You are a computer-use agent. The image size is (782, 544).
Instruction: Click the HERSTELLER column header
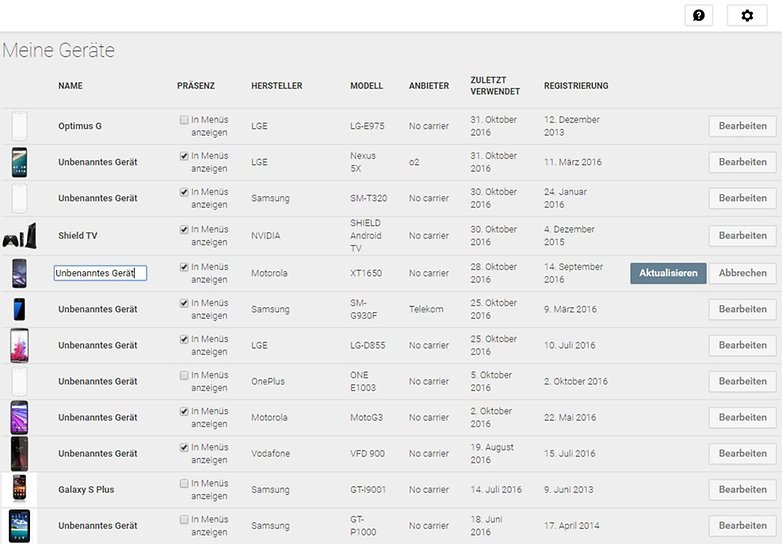277,86
